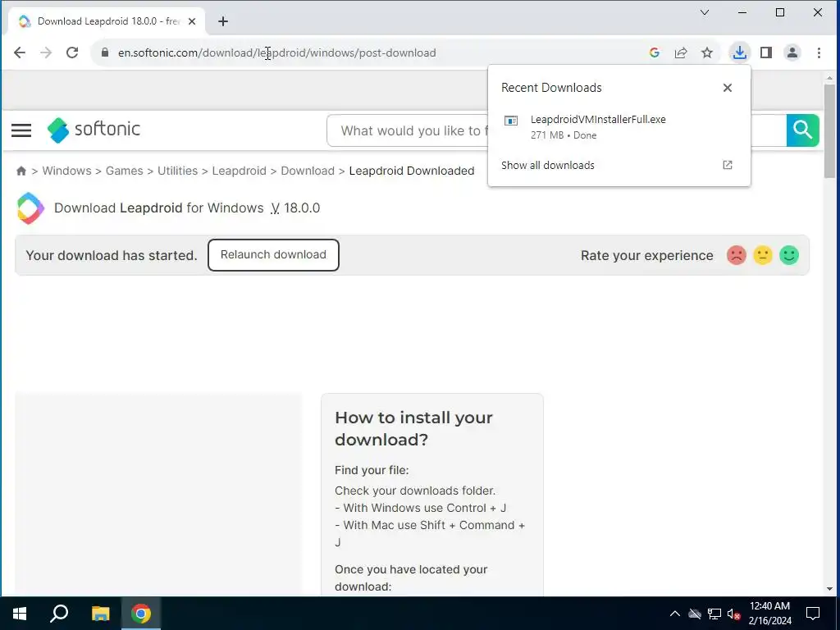Rate experience with green happy face
The width and height of the screenshot is (840, 630).
click(789, 255)
